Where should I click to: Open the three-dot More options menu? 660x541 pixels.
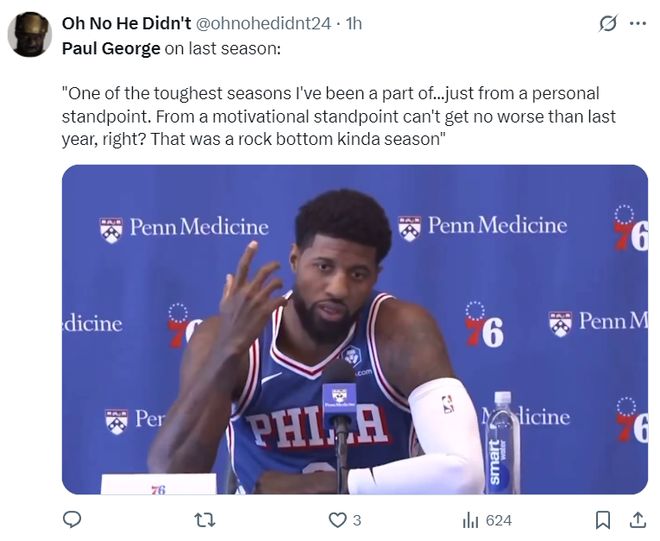(637, 24)
